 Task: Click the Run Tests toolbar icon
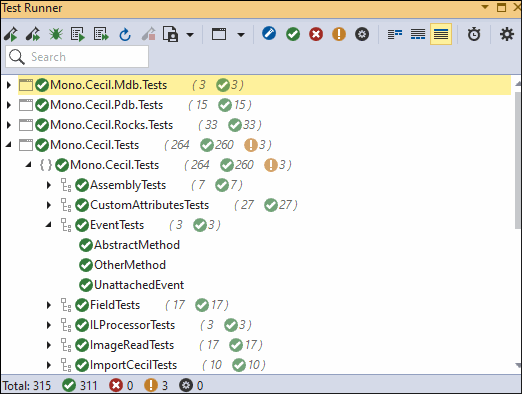tap(11, 34)
